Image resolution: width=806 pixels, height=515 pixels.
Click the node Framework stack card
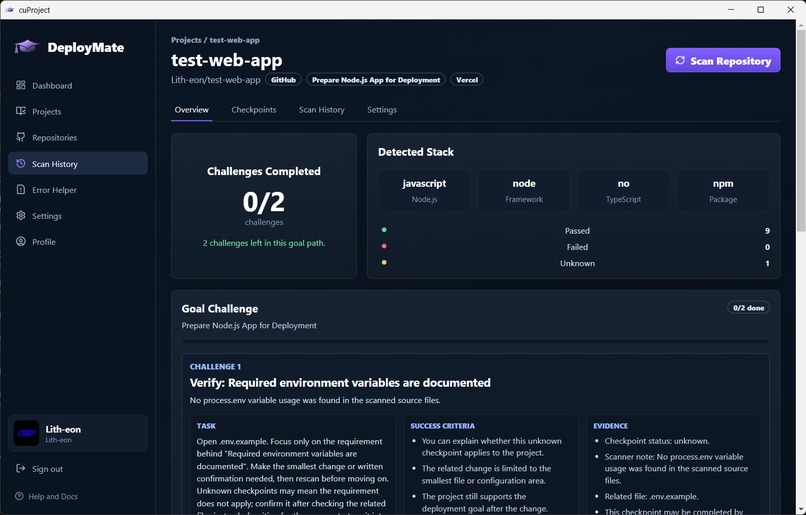click(x=524, y=191)
